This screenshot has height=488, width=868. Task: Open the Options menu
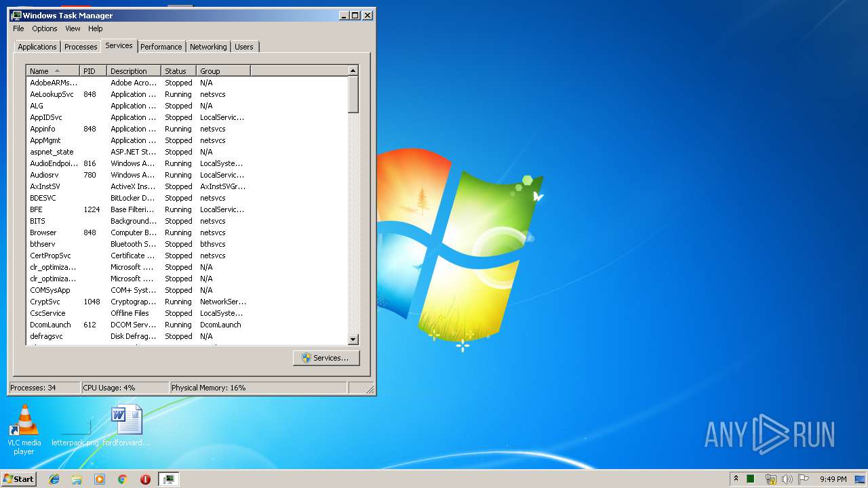(x=45, y=28)
